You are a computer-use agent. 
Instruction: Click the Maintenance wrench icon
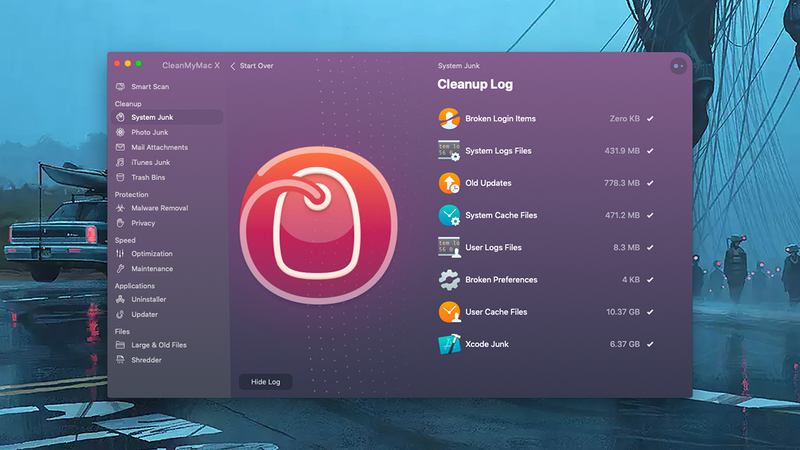point(120,268)
